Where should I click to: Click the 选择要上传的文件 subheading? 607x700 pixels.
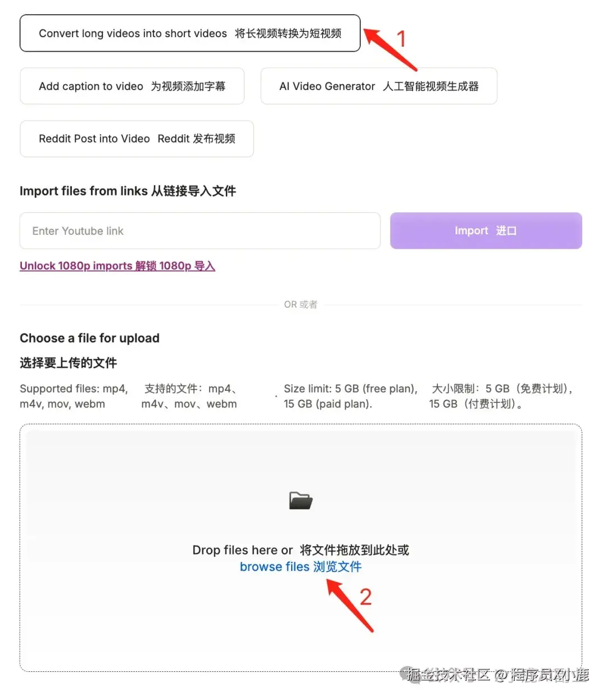[68, 363]
